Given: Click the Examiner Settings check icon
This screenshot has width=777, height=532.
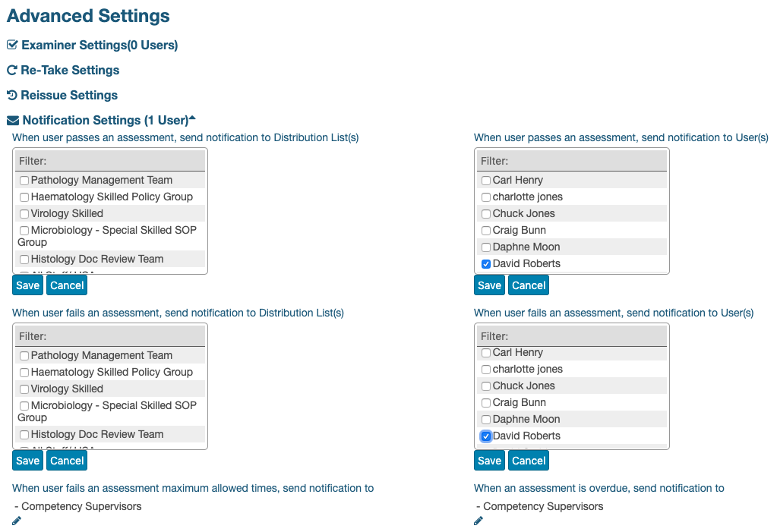Looking at the screenshot, I should 12,46.
